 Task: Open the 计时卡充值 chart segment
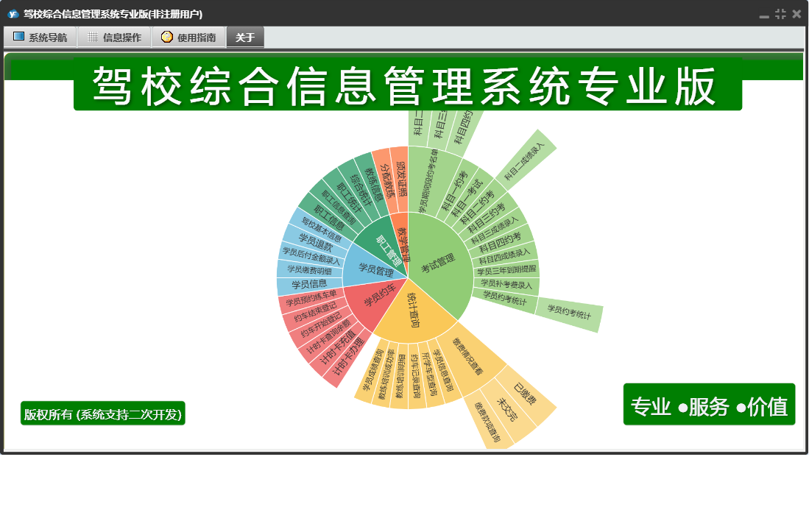point(339,347)
